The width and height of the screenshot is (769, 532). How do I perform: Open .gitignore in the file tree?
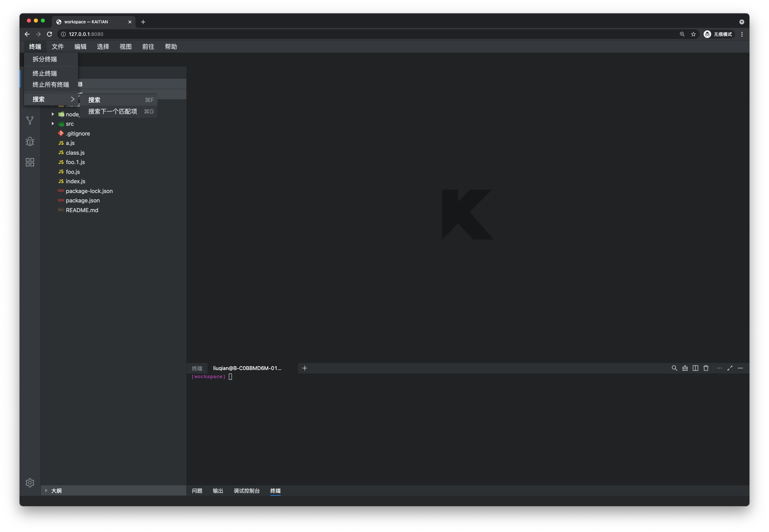[114, 133]
